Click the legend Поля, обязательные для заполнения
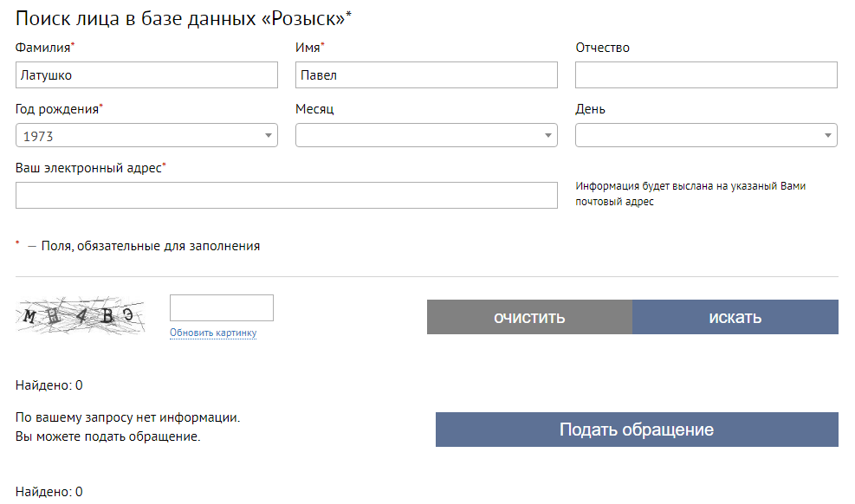The width and height of the screenshot is (855, 504). [150, 246]
